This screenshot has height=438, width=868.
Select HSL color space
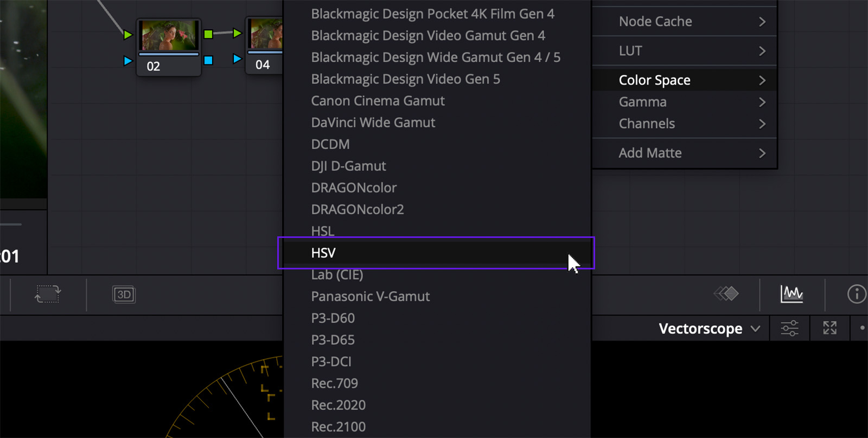click(437, 231)
